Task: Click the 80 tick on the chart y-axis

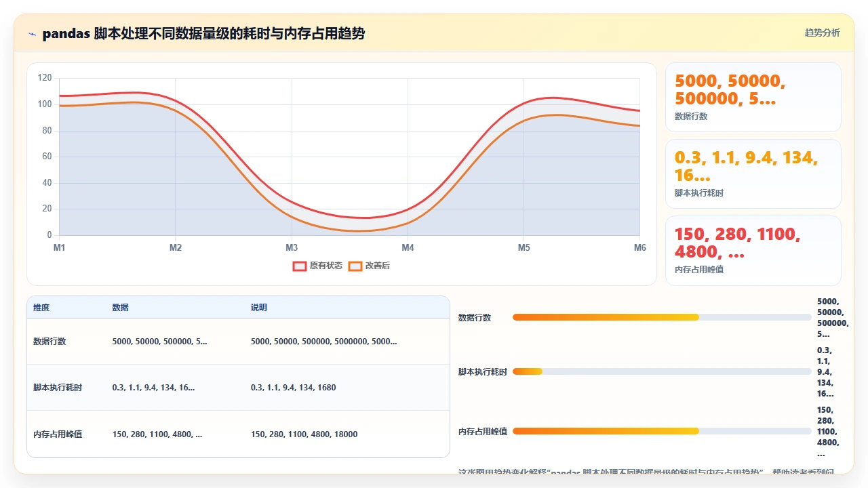Action: click(x=47, y=131)
